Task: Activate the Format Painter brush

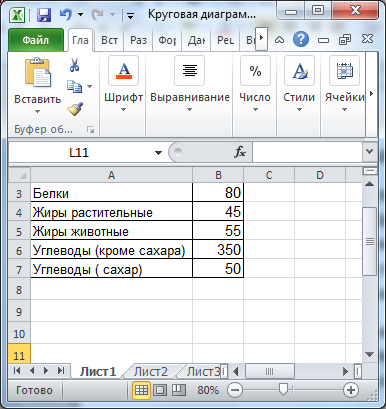Action: (x=75, y=109)
